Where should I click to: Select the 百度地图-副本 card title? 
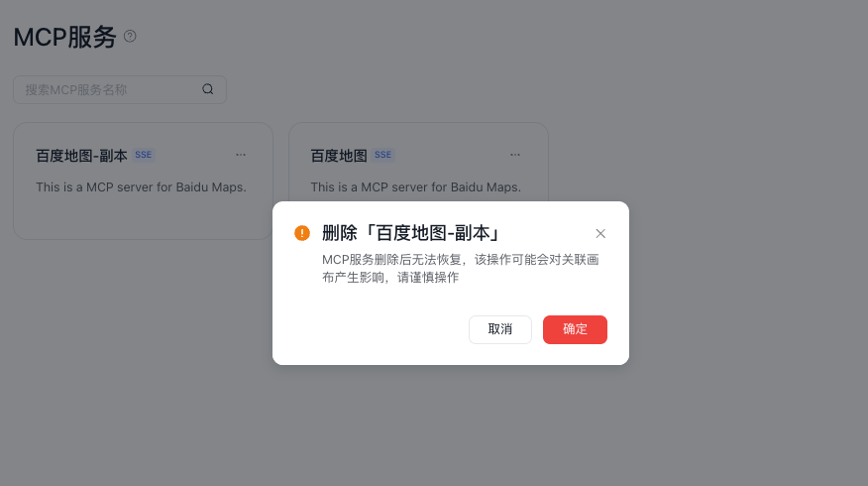point(82,156)
